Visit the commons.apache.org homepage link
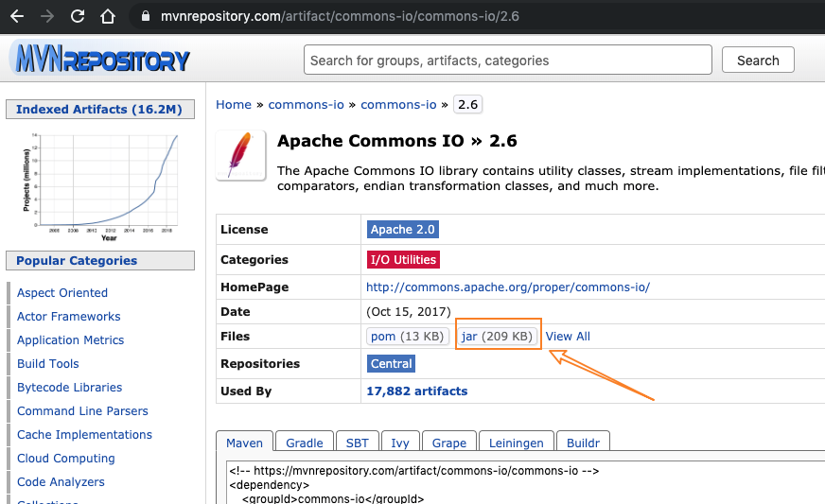The height and width of the screenshot is (504, 825). pos(508,287)
